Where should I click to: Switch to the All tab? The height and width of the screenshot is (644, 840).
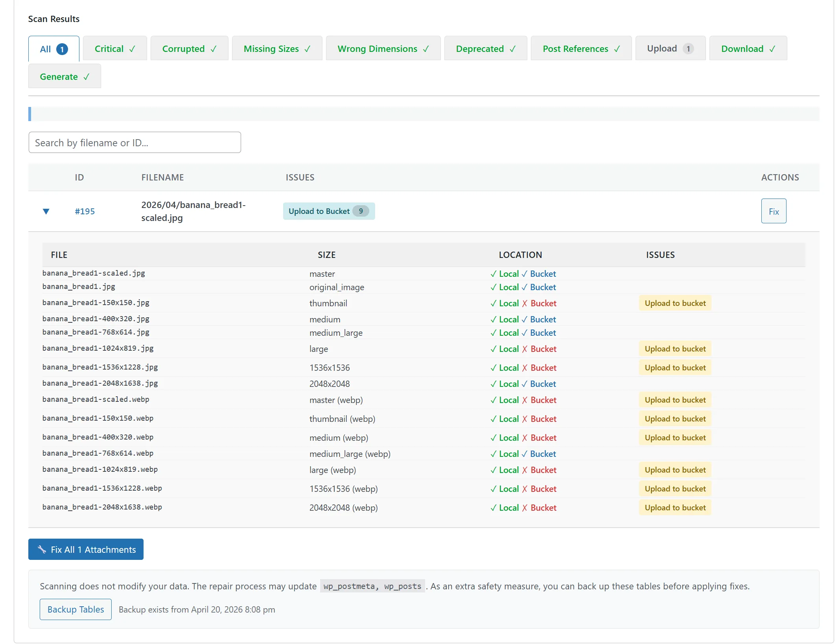(54, 49)
